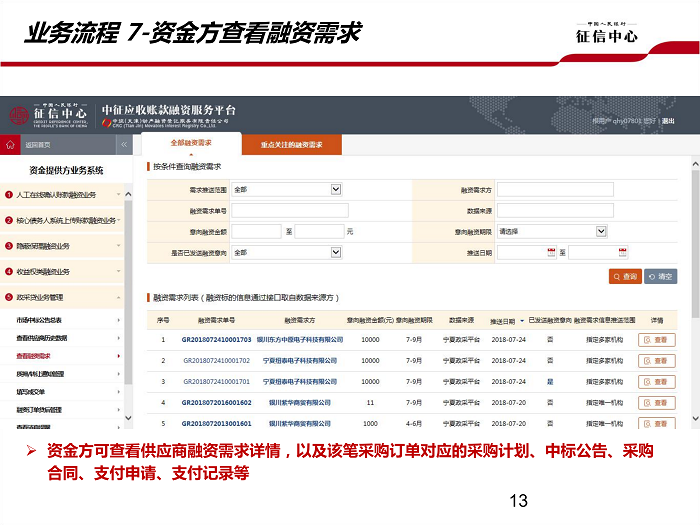This screenshot has width=700, height=525.
Task: Click 查看 for the 宁夏恒泰 row ending 1702
Action: 657,361
